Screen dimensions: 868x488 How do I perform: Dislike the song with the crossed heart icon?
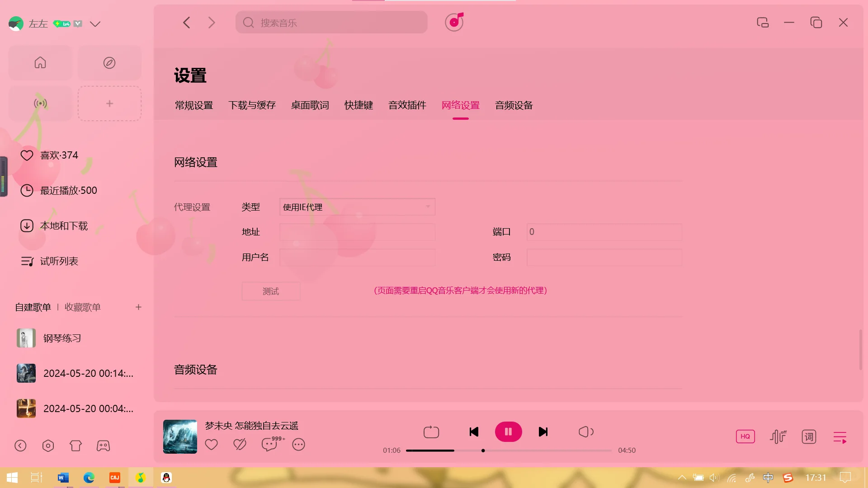[240, 445]
